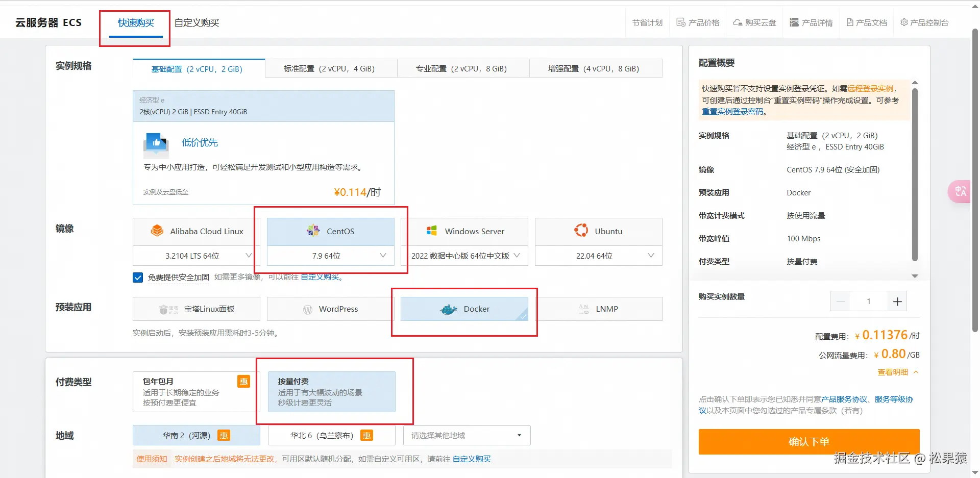980x478 pixels.
Task: Click summary panel scroll up arrow
Action: tap(915, 82)
